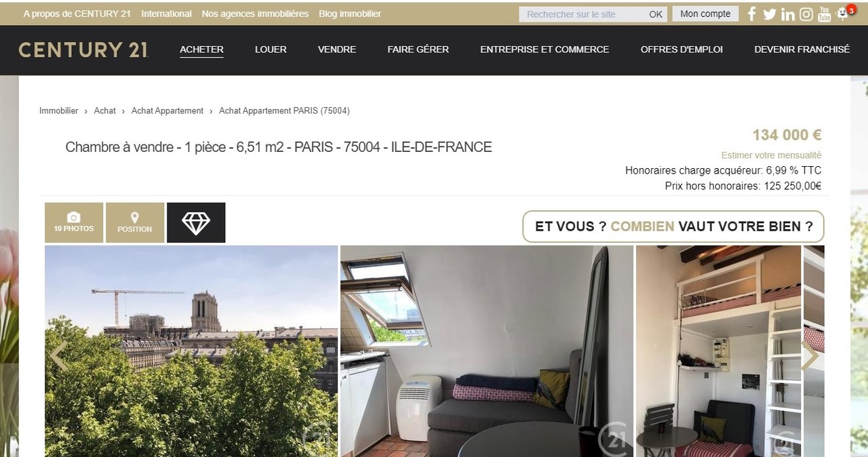
Task: Open the YouTube social icon
Action: [824, 14]
